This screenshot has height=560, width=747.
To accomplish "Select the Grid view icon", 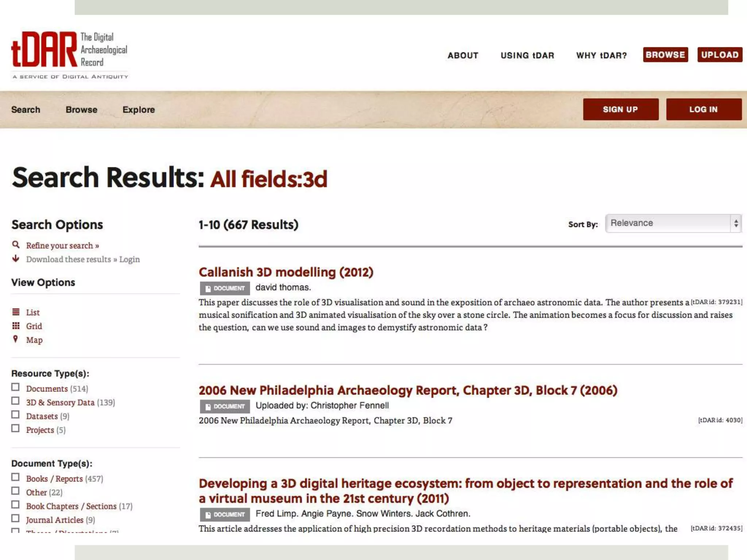I will point(16,326).
